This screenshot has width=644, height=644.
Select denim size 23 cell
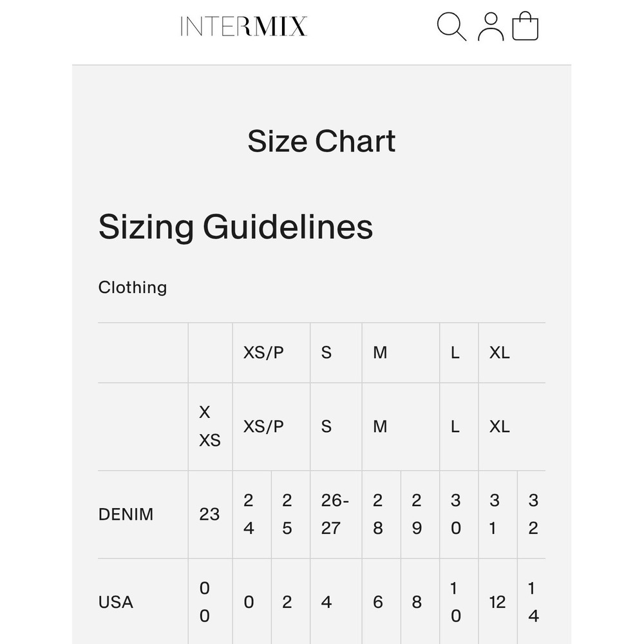coord(211,515)
